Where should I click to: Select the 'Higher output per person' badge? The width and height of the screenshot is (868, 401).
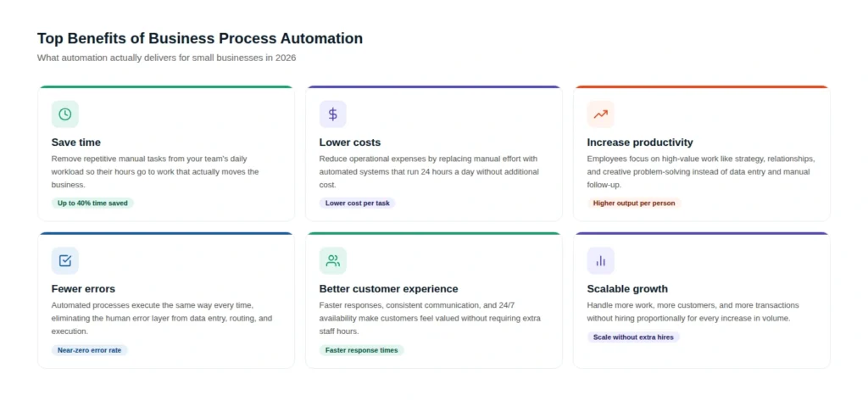point(634,203)
